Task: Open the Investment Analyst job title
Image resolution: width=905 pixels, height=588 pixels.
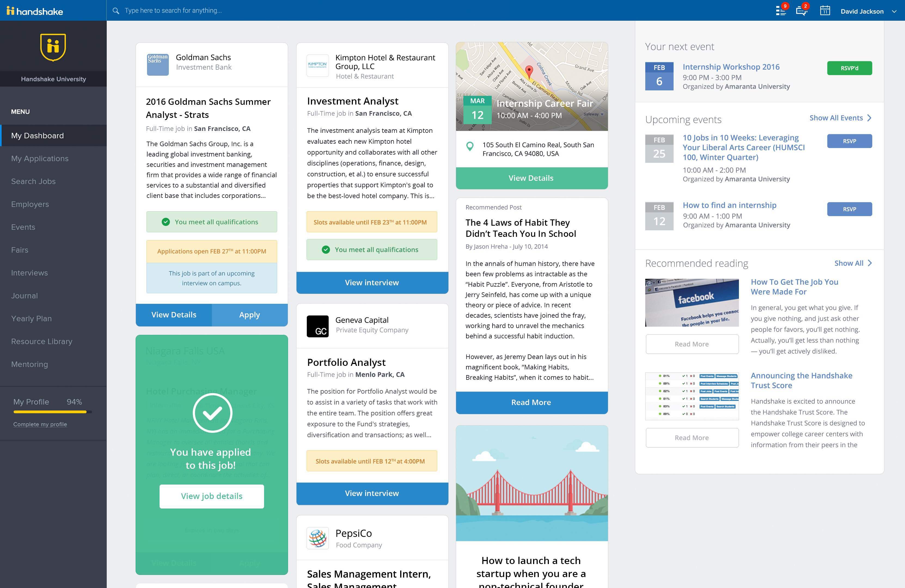Action: (353, 101)
